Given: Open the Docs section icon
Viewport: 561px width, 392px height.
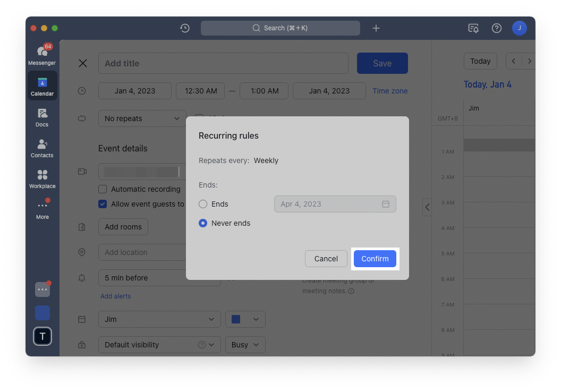Looking at the screenshot, I should [x=42, y=117].
